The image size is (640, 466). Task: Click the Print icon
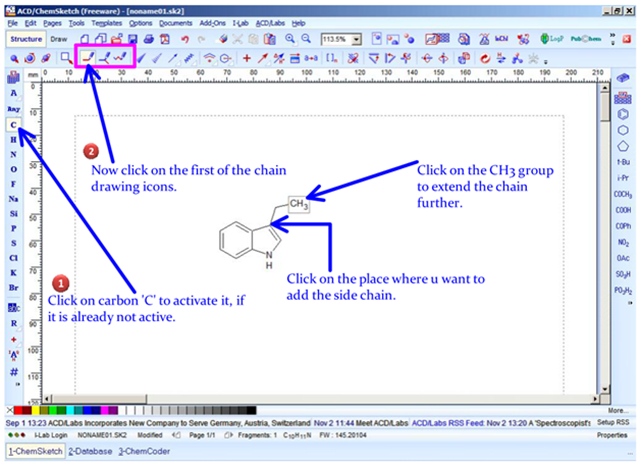(x=149, y=39)
